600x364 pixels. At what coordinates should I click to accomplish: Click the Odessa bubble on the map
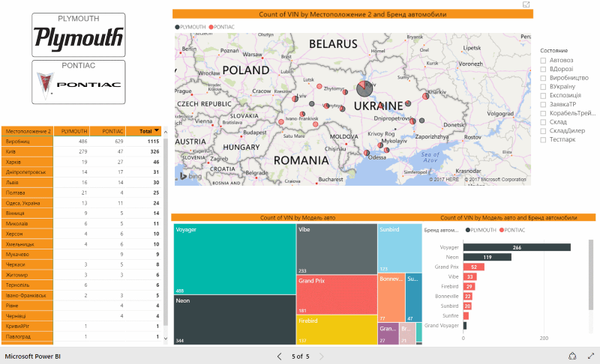[x=367, y=153]
